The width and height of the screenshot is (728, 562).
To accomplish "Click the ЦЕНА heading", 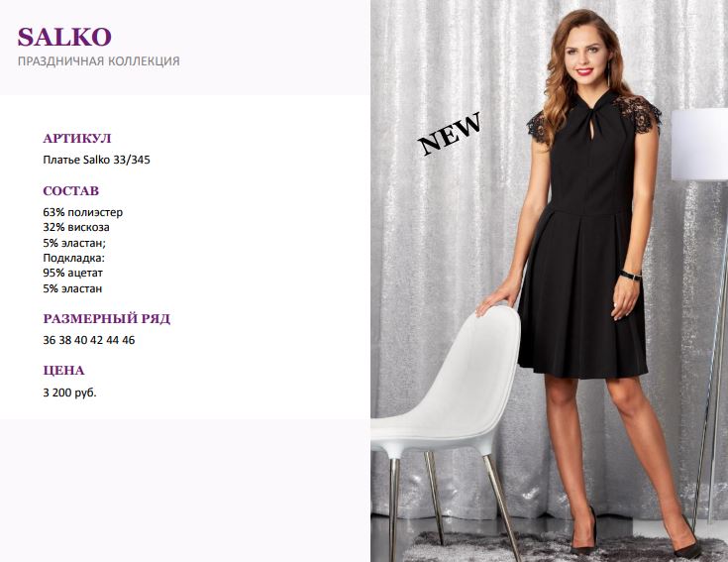I will pyautogui.click(x=64, y=371).
